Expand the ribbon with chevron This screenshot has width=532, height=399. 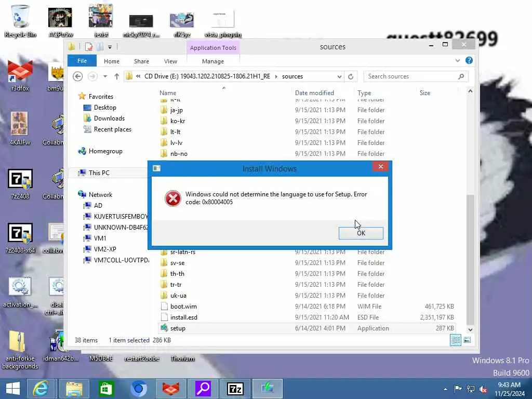pos(458,61)
